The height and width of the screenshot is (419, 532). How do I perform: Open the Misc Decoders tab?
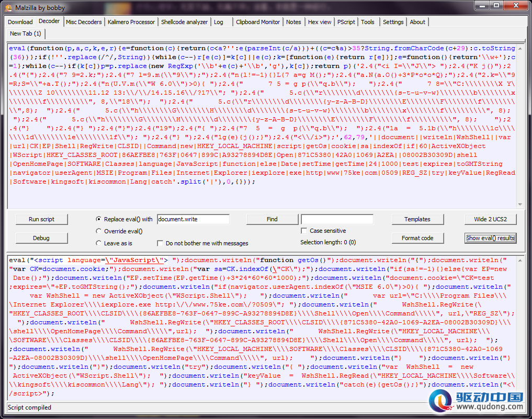84,22
